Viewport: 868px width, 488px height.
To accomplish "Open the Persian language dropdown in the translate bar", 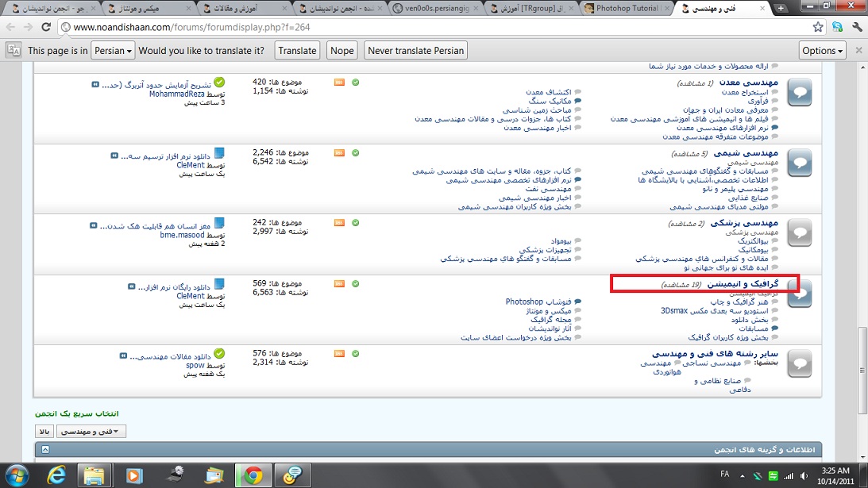I will pos(111,50).
